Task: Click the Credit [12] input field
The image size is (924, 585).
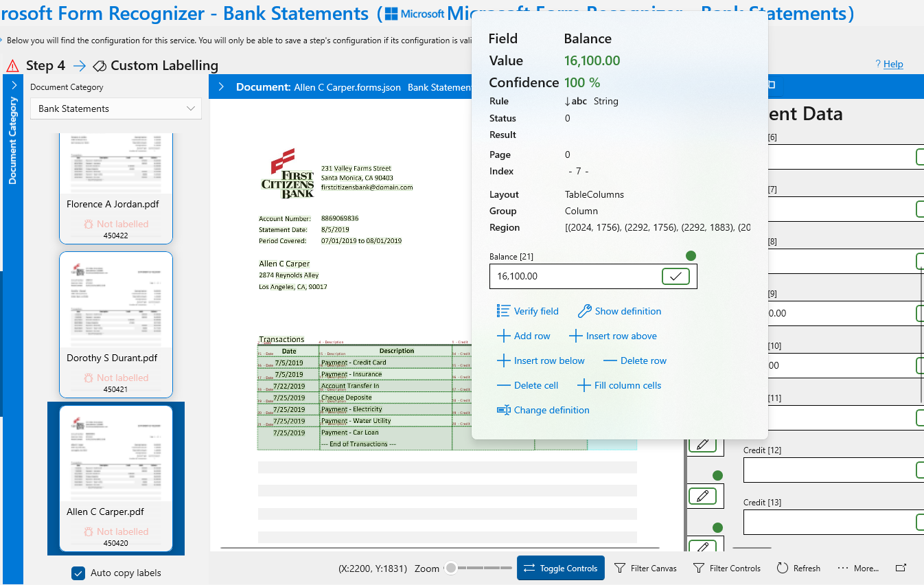Action: tap(833, 470)
